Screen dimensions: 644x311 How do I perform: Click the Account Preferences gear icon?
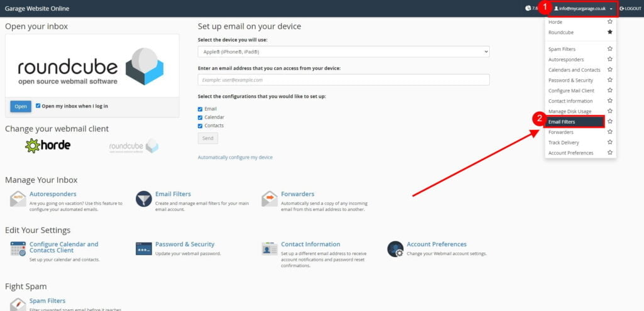click(395, 249)
